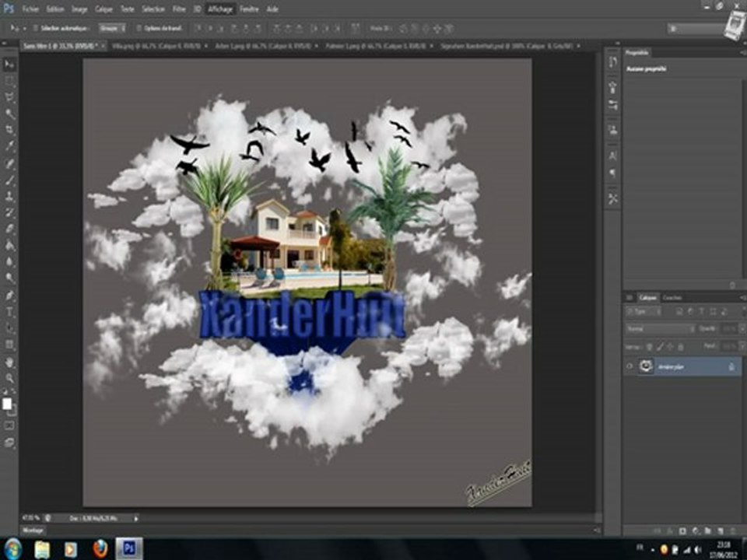Click the zoom percentage field in status bar
This screenshot has width=747, height=560.
(30, 518)
